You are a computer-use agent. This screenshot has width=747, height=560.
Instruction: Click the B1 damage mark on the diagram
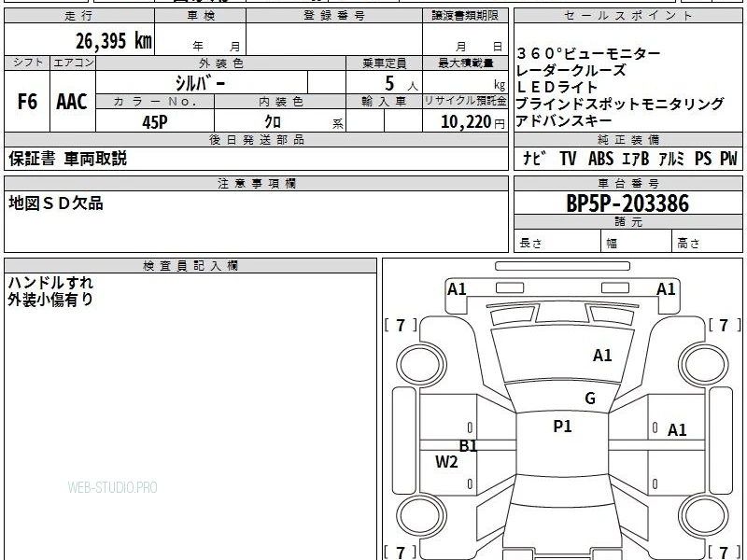click(x=468, y=446)
